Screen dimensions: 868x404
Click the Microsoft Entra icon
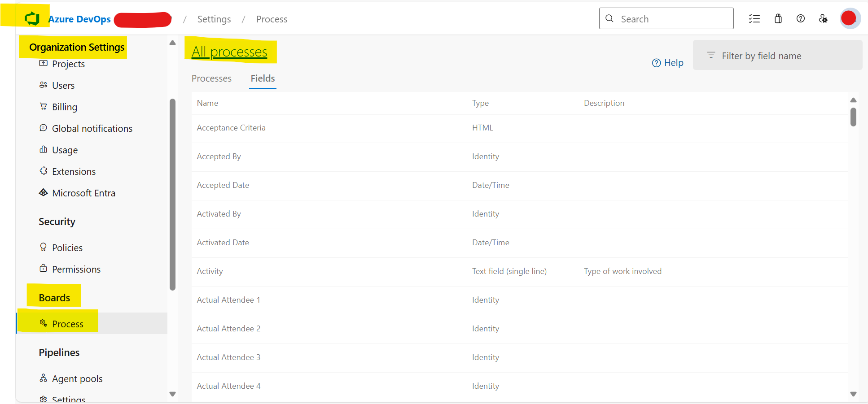[x=43, y=192]
